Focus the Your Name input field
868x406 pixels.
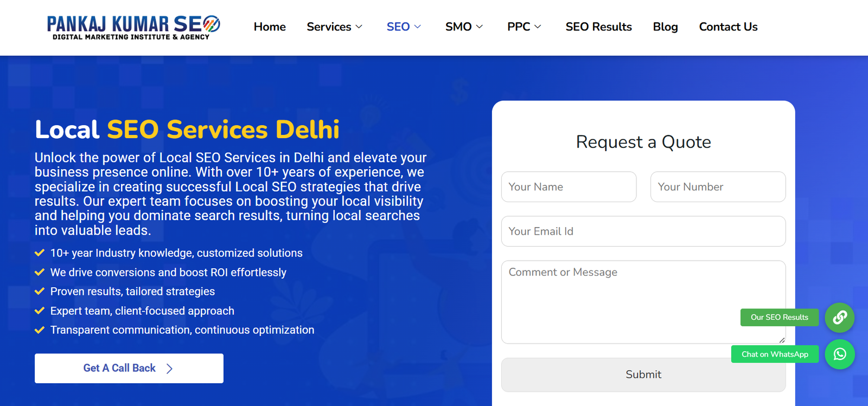coord(569,187)
